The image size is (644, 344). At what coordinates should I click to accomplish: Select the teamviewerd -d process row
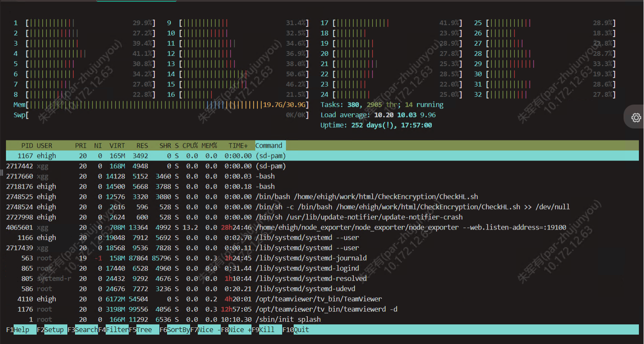point(322,309)
